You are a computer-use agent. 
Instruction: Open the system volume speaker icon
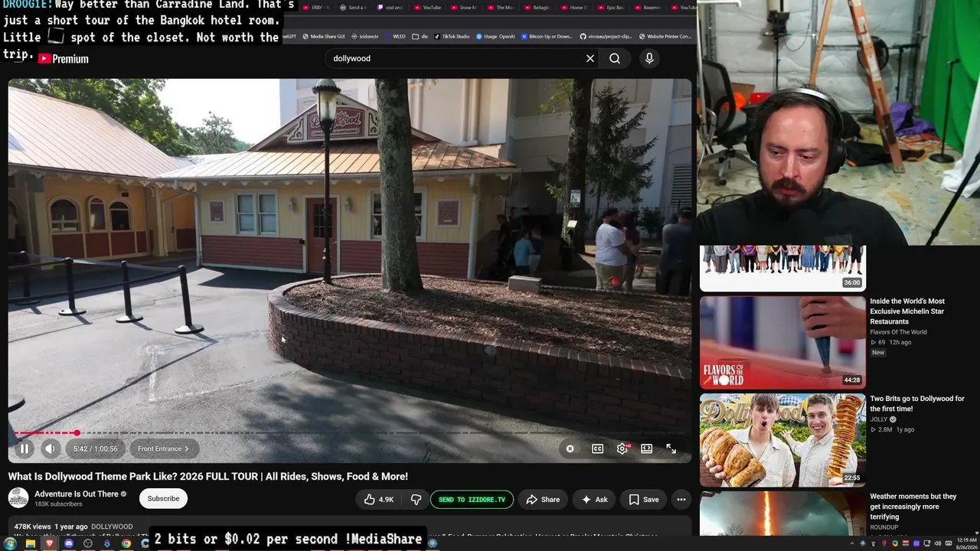[939, 544]
